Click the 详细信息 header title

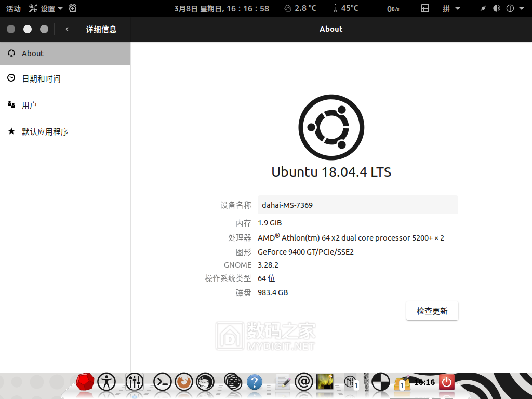click(101, 29)
